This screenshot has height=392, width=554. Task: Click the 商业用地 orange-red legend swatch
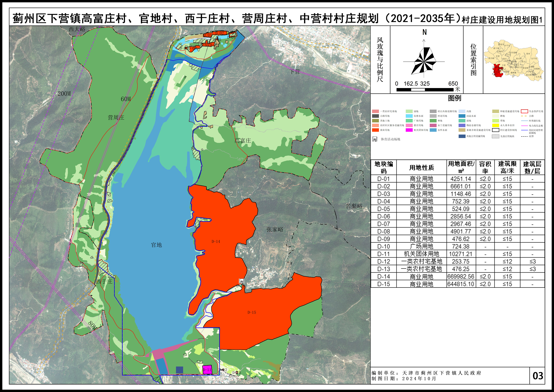click(x=375, y=130)
